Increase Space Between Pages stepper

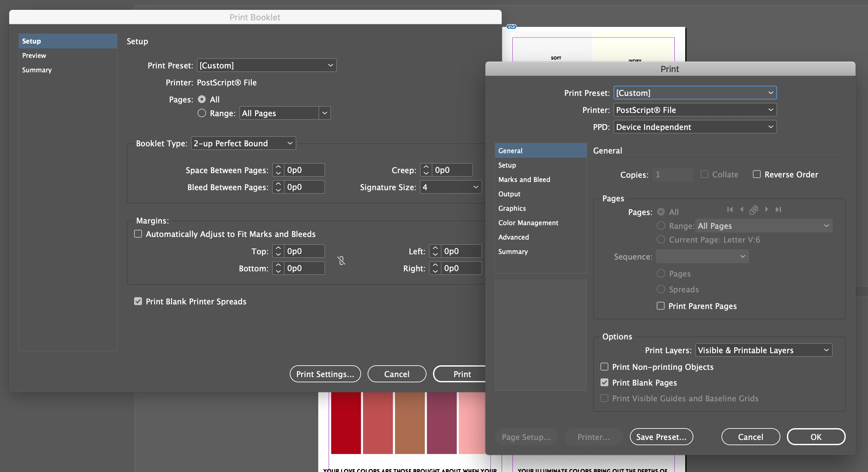[278, 167]
